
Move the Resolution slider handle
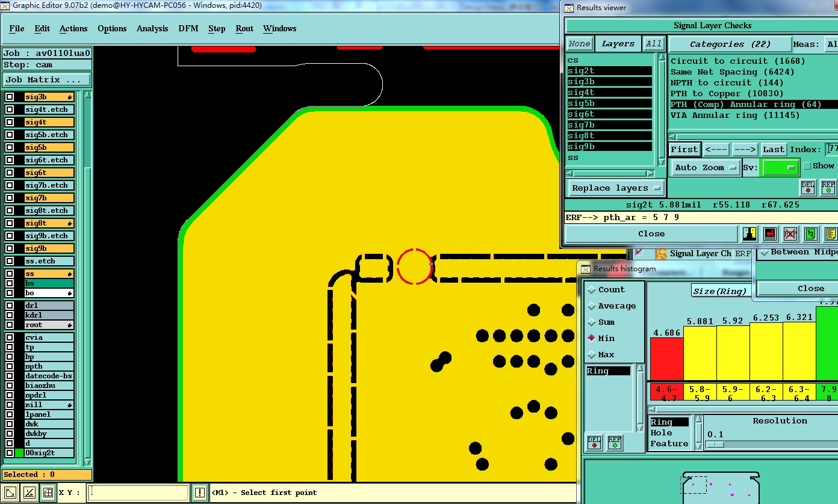(x=715, y=444)
